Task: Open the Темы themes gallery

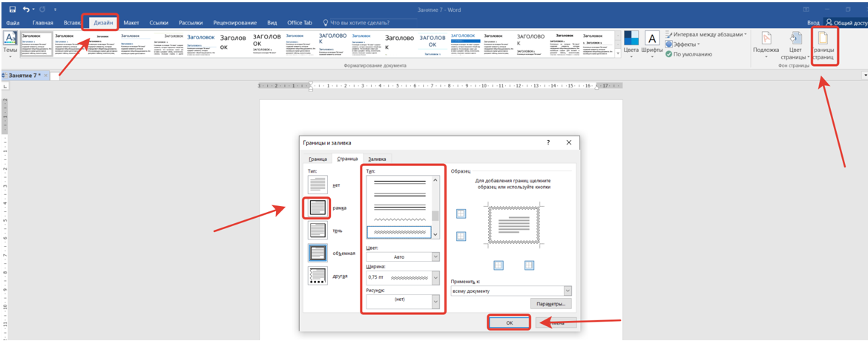Action: (x=10, y=44)
